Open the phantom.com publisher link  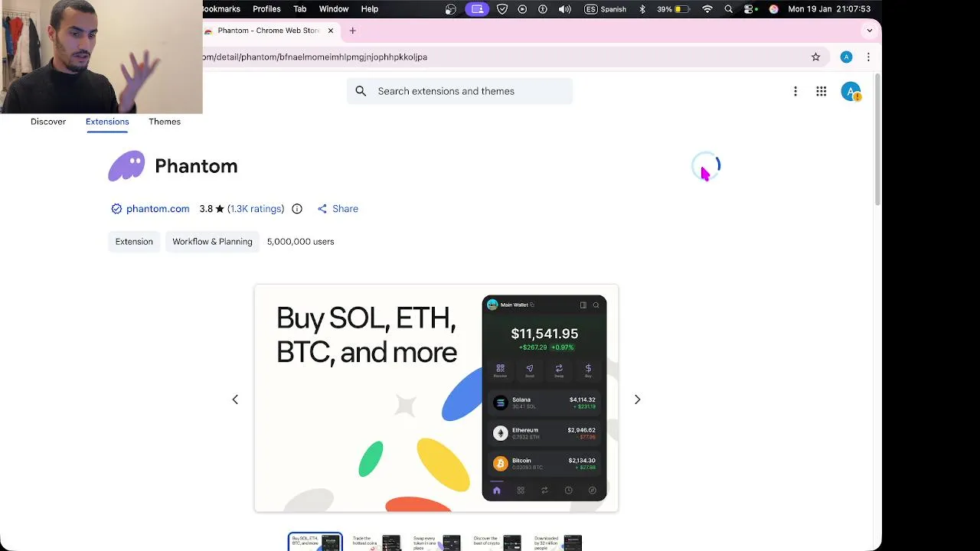(158, 209)
